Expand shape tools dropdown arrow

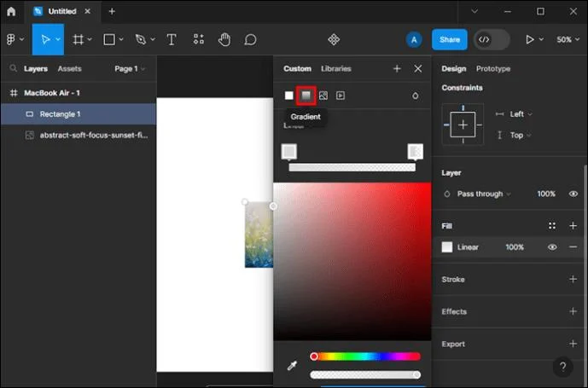pos(121,39)
